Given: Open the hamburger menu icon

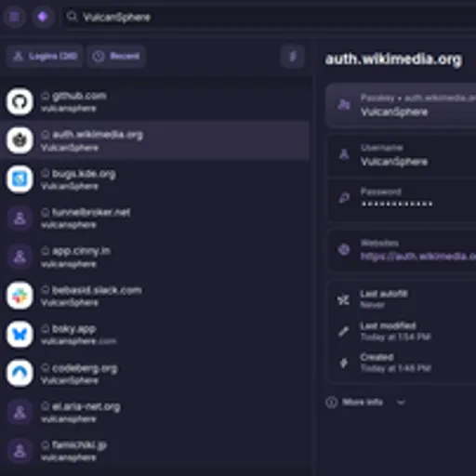Looking at the screenshot, I should point(14,17).
